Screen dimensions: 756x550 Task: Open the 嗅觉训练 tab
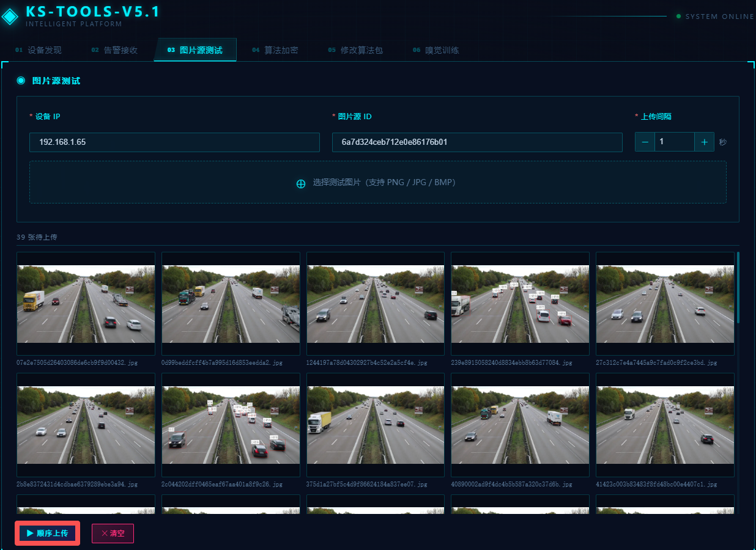(435, 50)
